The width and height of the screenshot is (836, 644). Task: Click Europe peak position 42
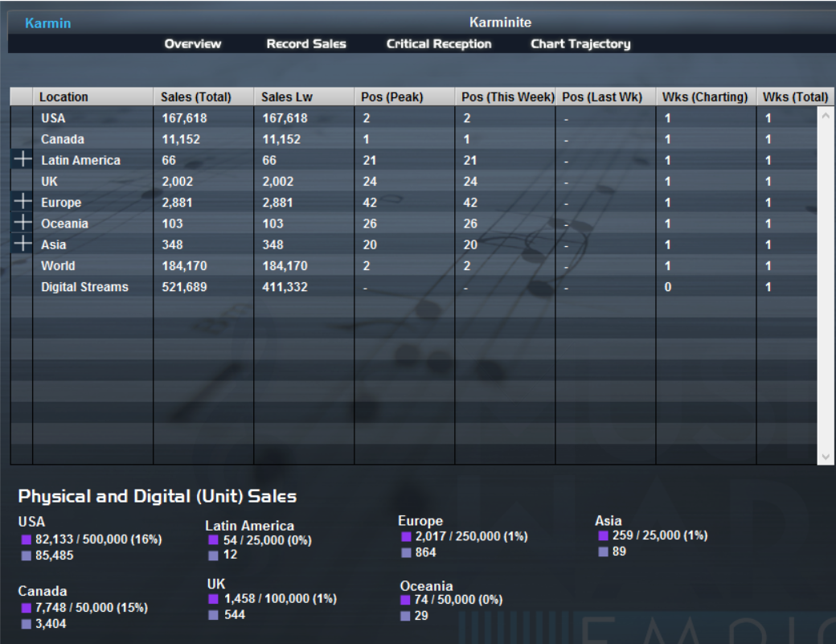(370, 203)
